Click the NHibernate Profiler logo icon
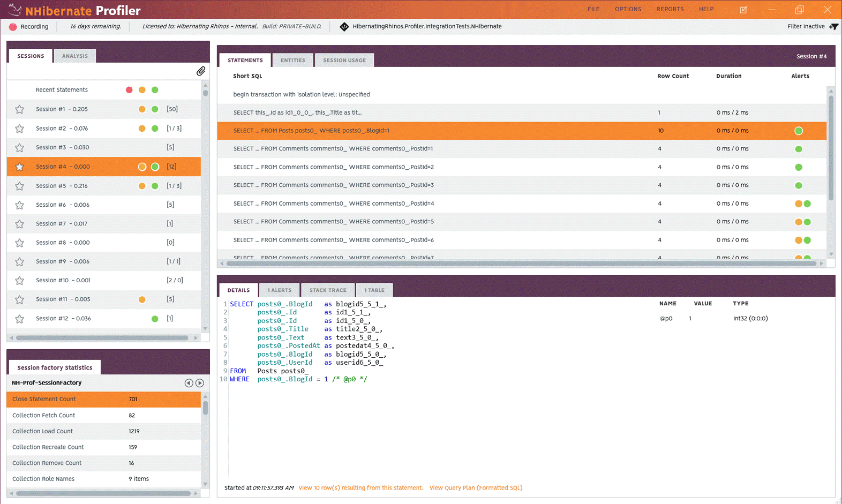The width and height of the screenshot is (842, 504). (x=15, y=10)
